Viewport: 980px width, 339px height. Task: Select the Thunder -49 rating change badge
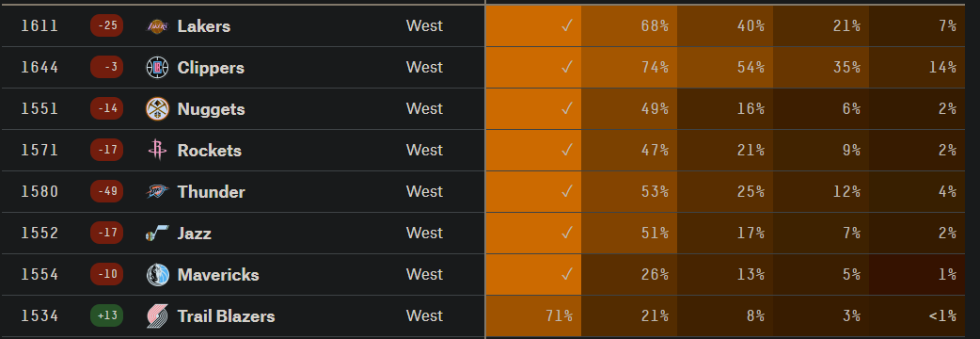(106, 191)
